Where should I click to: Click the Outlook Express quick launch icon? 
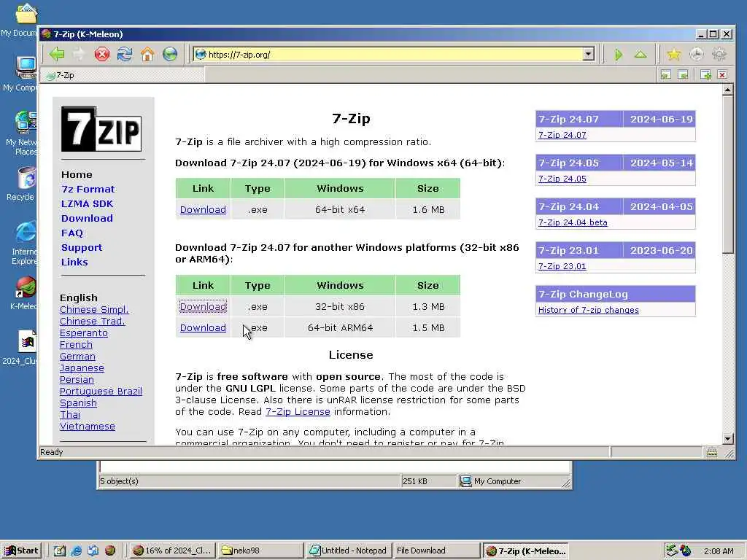93,551
